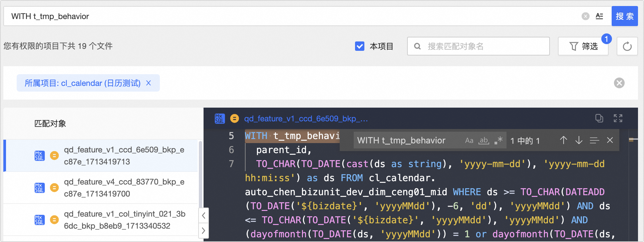Image resolution: width=644 pixels, height=242 pixels.
Task: Toggle Match Whole Word (ab) in find
Action: (x=484, y=140)
